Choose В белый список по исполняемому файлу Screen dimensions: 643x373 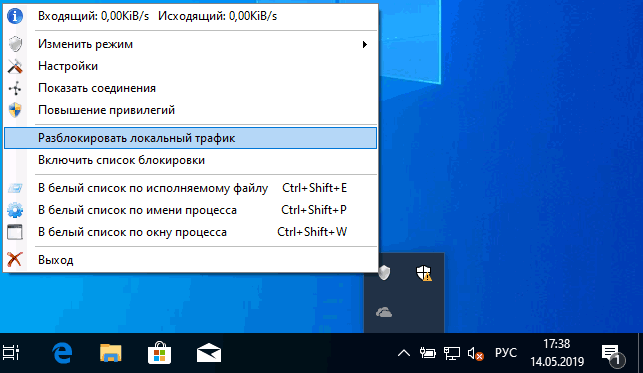coord(190,188)
